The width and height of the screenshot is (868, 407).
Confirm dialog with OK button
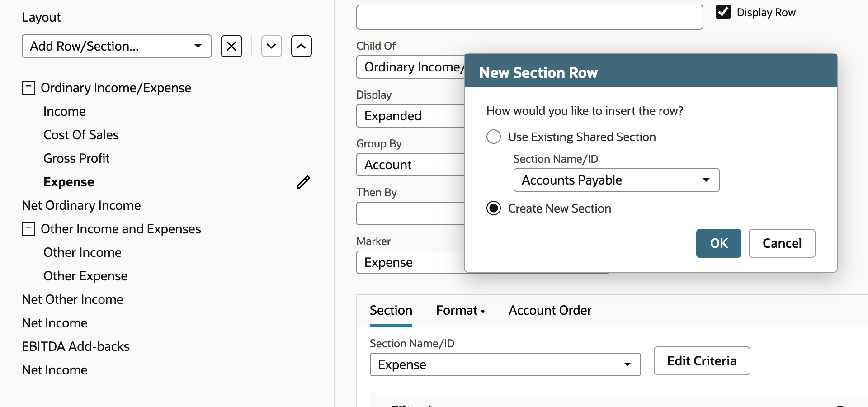coord(719,243)
